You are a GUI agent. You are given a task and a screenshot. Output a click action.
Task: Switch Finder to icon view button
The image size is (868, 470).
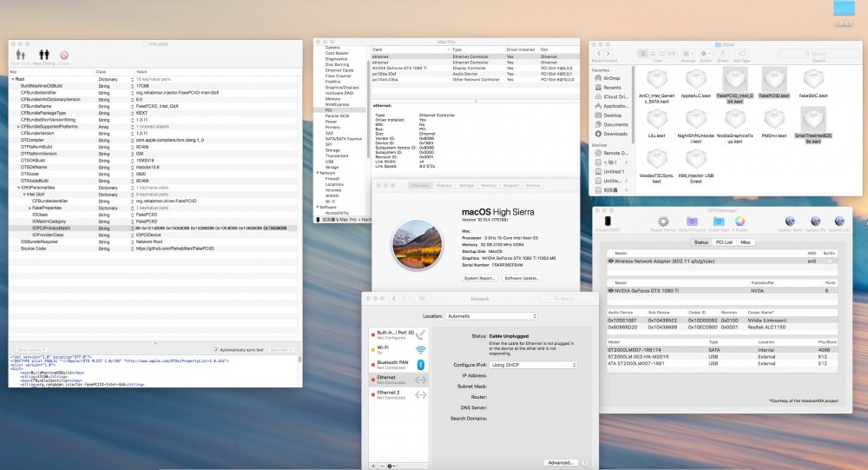[x=642, y=54]
